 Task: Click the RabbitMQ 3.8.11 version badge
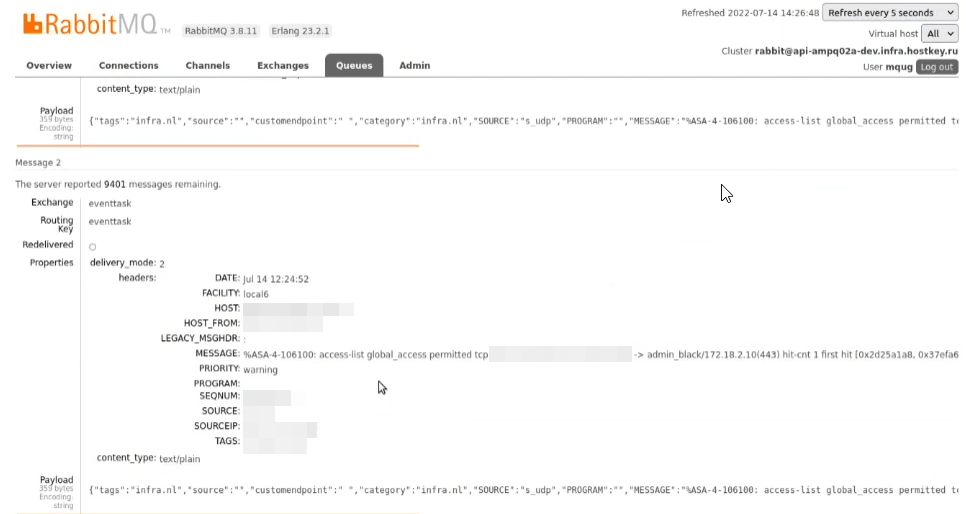[222, 31]
